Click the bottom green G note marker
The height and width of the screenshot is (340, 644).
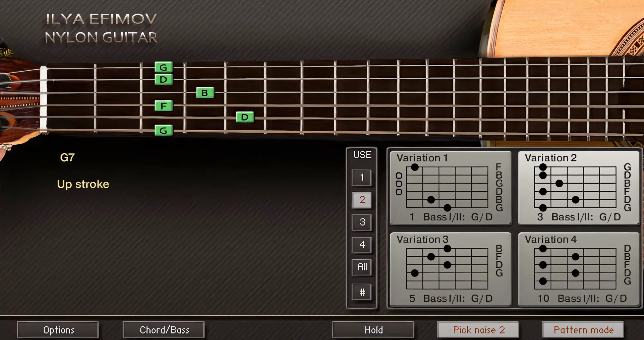164,130
